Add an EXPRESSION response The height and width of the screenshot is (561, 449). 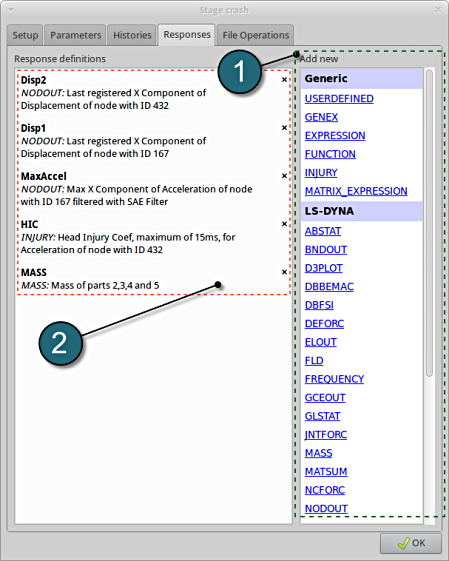point(335,136)
